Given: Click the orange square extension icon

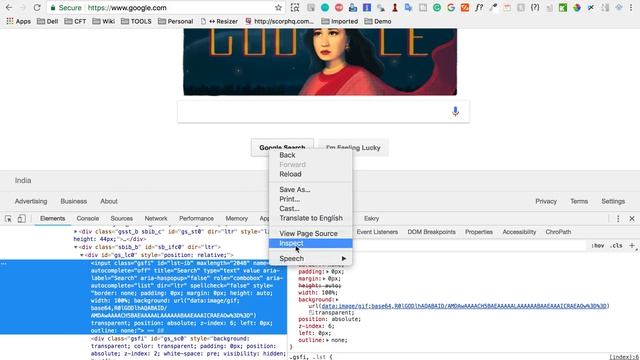Looking at the screenshot, I should pyautogui.click(x=464, y=7).
